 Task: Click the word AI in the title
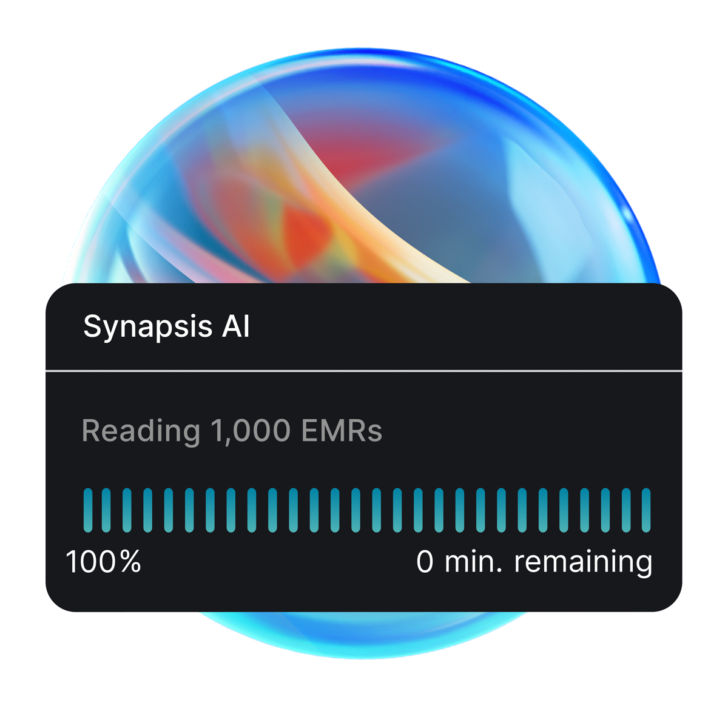(236, 327)
